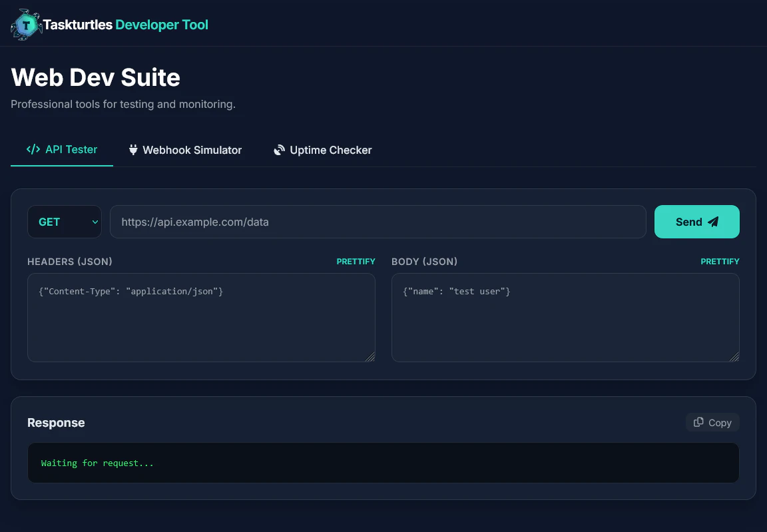
Task: Copy the response output
Action: [x=712, y=422]
